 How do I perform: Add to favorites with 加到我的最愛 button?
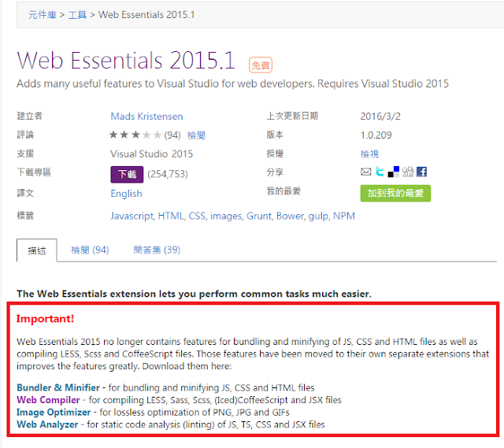pos(395,193)
